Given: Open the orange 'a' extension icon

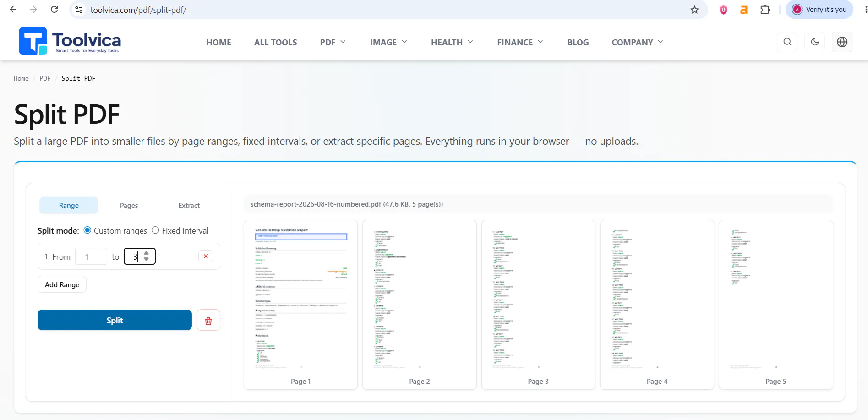Looking at the screenshot, I should (x=744, y=10).
